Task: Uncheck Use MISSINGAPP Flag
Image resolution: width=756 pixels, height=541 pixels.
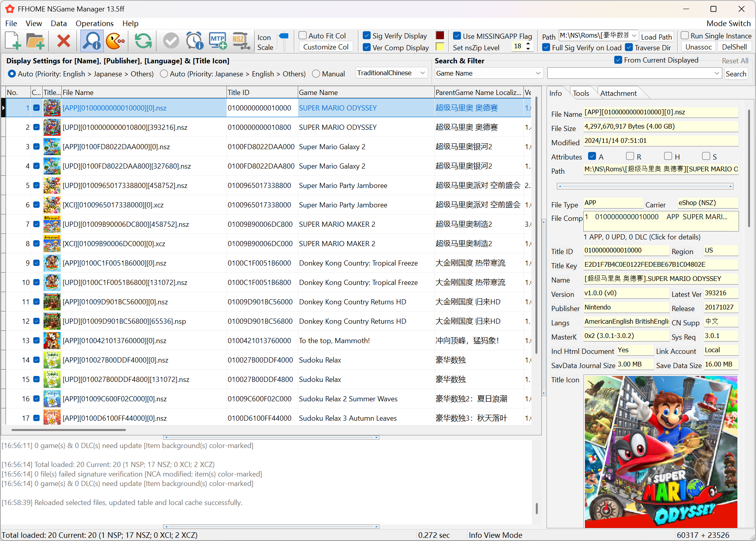Action: pos(457,36)
